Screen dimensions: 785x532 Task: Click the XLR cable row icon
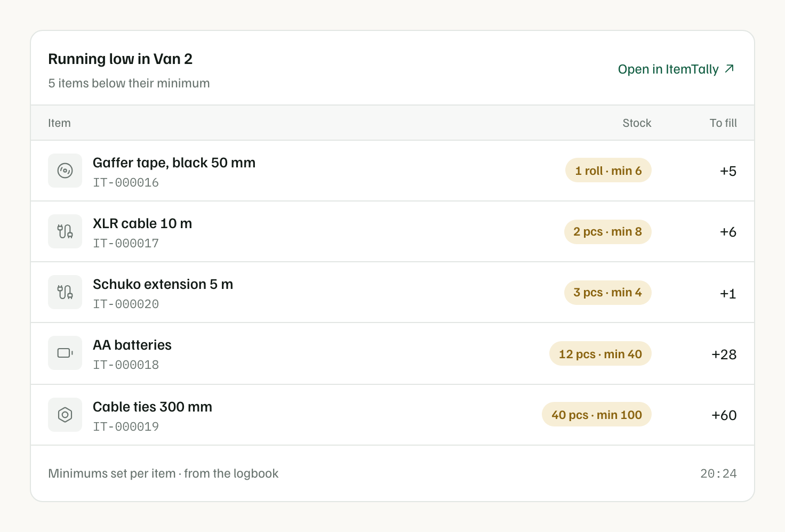[x=65, y=231]
